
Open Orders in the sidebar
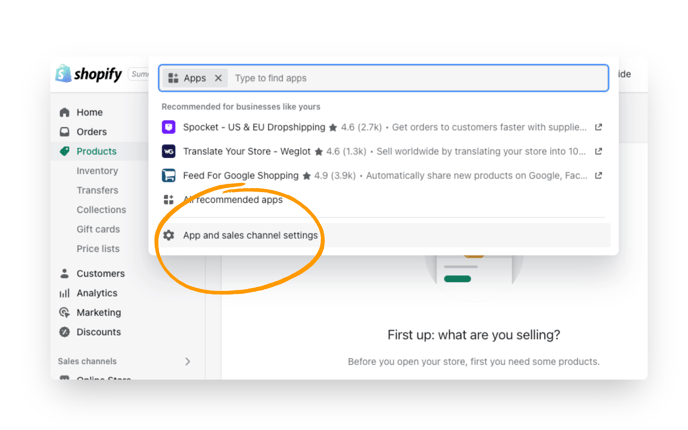(91, 131)
